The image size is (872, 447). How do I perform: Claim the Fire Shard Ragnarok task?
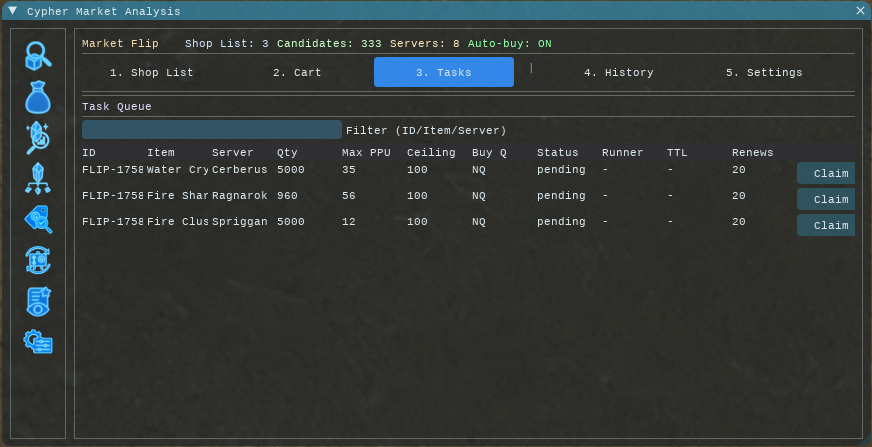click(826, 200)
